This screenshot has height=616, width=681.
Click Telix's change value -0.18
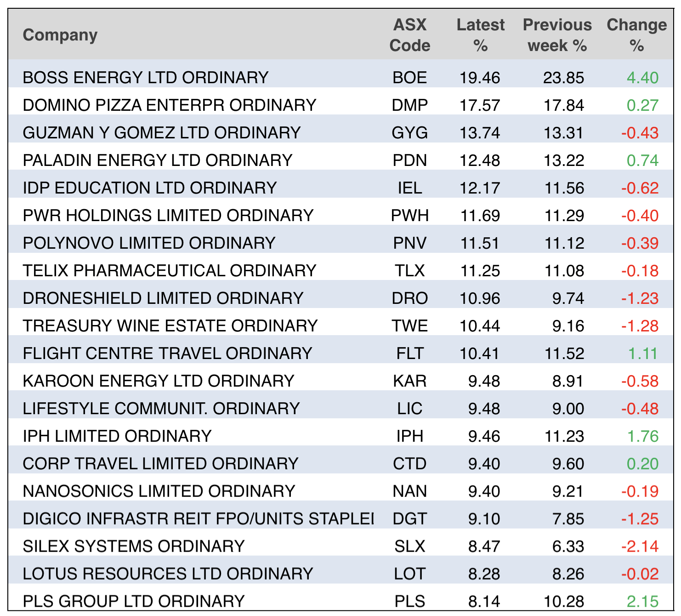pos(640,271)
